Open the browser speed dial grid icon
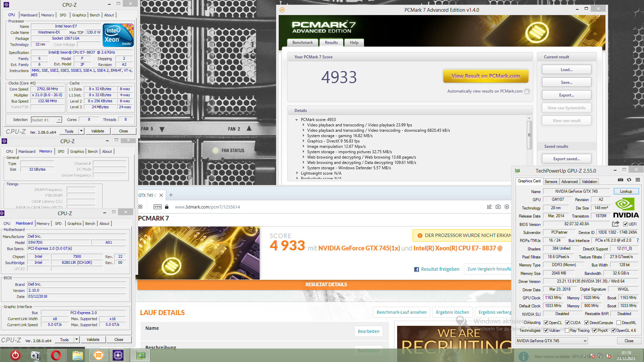Viewport: 644px width, 362px height. pos(140,207)
